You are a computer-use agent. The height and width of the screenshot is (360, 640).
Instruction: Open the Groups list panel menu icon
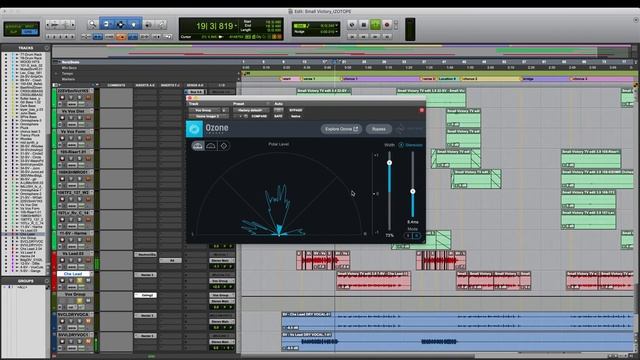(x=47, y=281)
